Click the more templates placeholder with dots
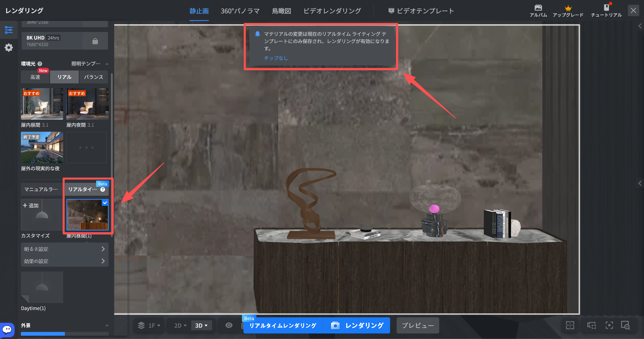Screen dimensions: 644x339 click(86, 147)
